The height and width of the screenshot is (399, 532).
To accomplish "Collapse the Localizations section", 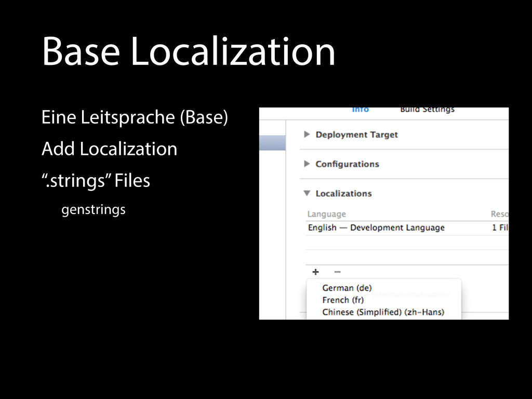I will [307, 193].
